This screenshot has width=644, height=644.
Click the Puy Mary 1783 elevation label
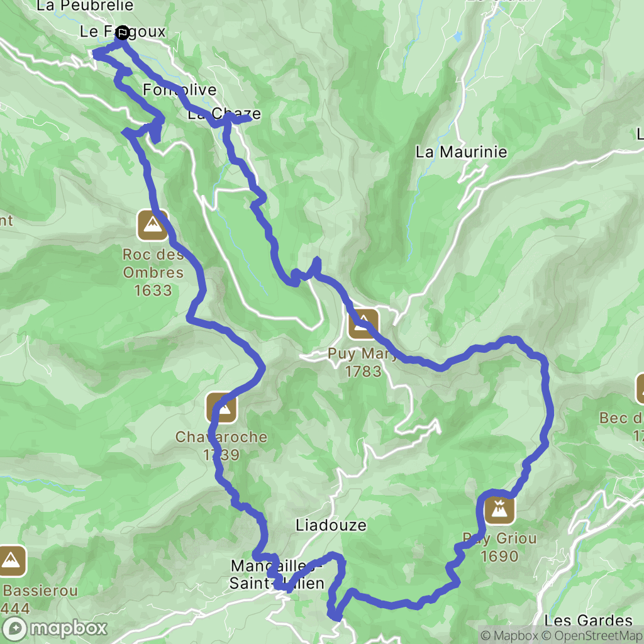(363, 362)
